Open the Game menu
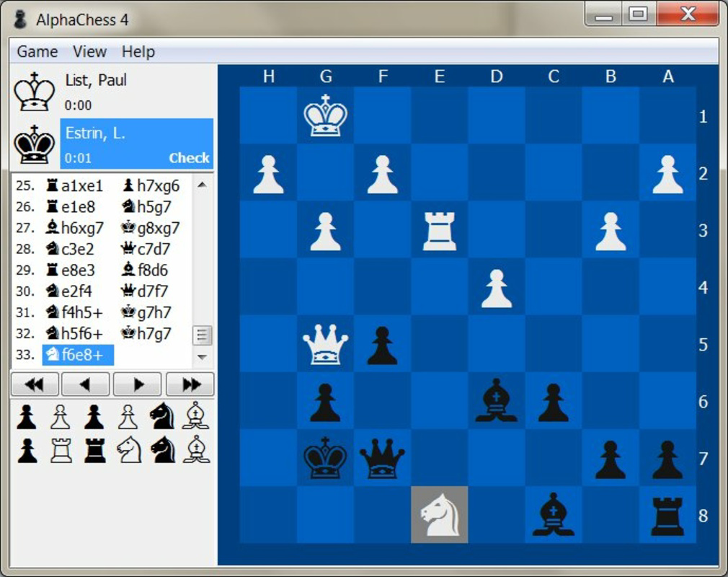The image size is (728, 577). click(37, 51)
